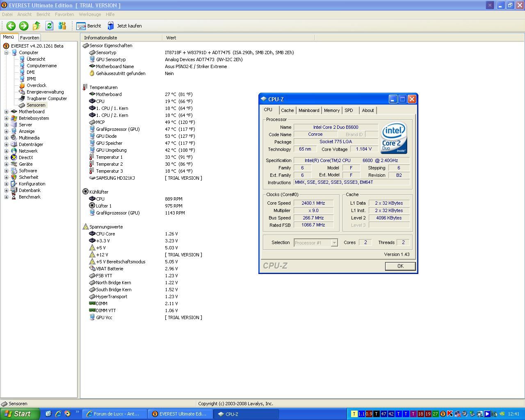Viewport: 525px width, 420px height.
Task: Click the DirectX icon in tree
Action: pos(14,157)
